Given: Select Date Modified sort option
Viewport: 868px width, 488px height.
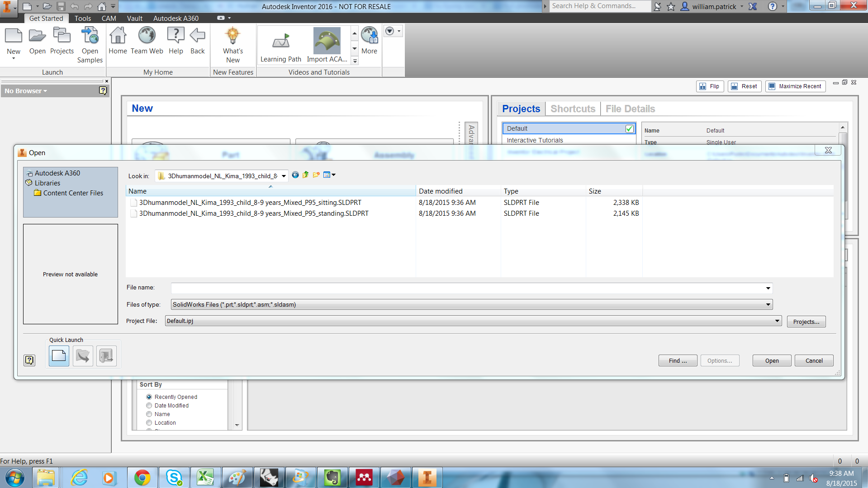Looking at the screenshot, I should (149, 405).
